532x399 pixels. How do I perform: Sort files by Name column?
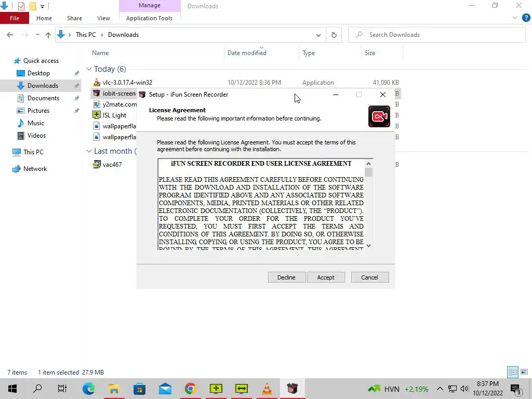100,53
